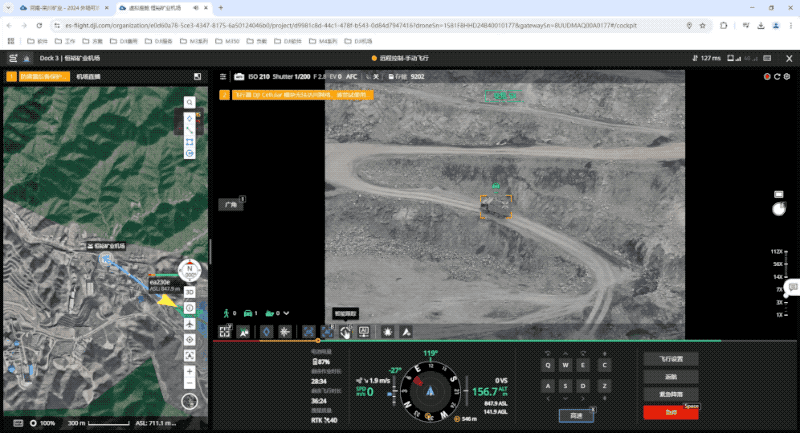Click the red emergency stop button
The image size is (800, 433).
(671, 413)
